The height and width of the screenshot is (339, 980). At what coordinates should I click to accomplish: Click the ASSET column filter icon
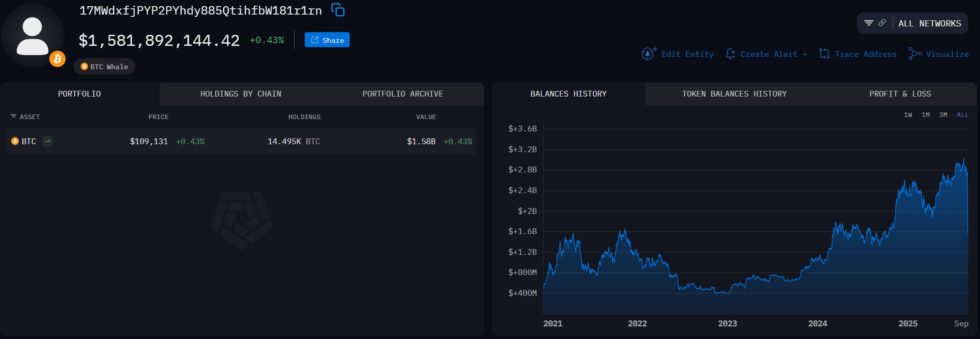[13, 116]
